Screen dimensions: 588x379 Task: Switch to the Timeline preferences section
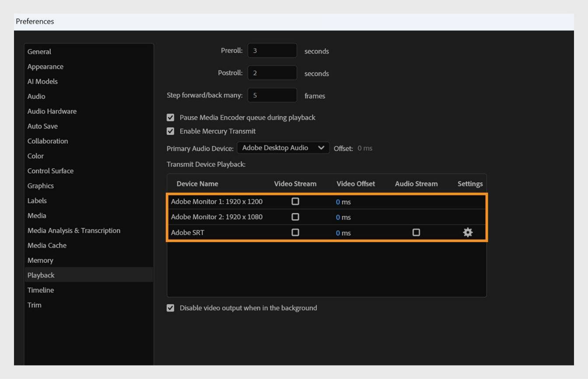(41, 290)
